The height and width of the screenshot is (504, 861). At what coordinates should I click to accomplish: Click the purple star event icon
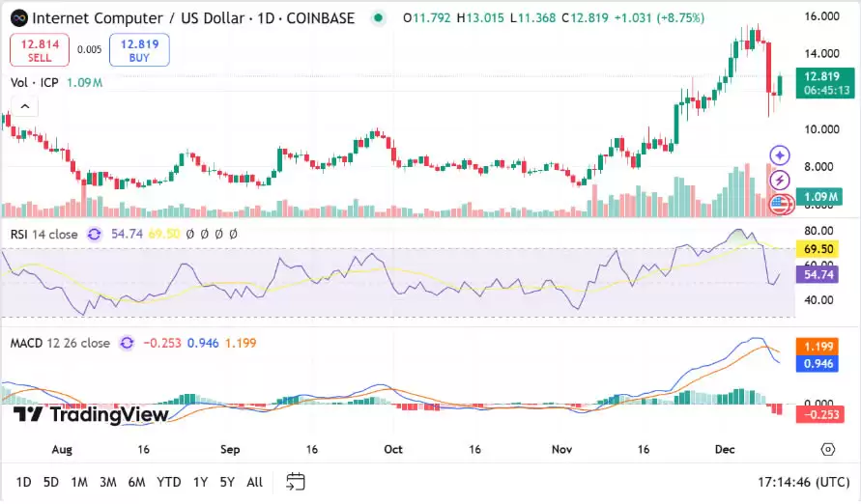coord(781,155)
